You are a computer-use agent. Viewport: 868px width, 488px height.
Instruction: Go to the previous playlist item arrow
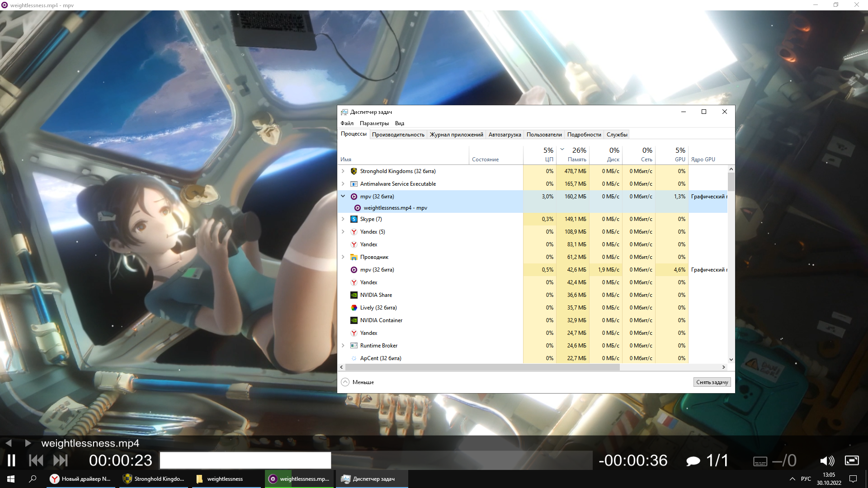[8, 443]
